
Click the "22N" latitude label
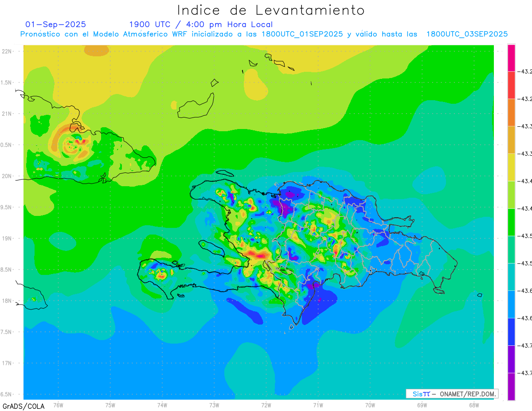[7, 51]
